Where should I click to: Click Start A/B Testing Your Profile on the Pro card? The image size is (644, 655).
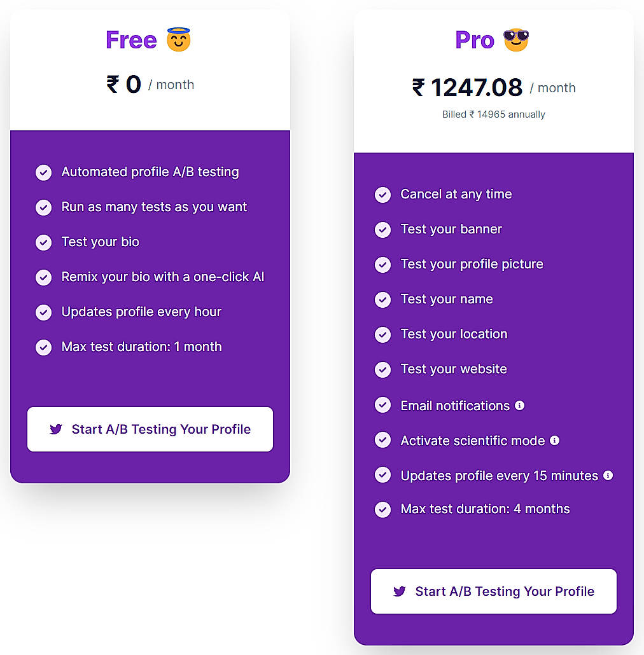pos(493,591)
